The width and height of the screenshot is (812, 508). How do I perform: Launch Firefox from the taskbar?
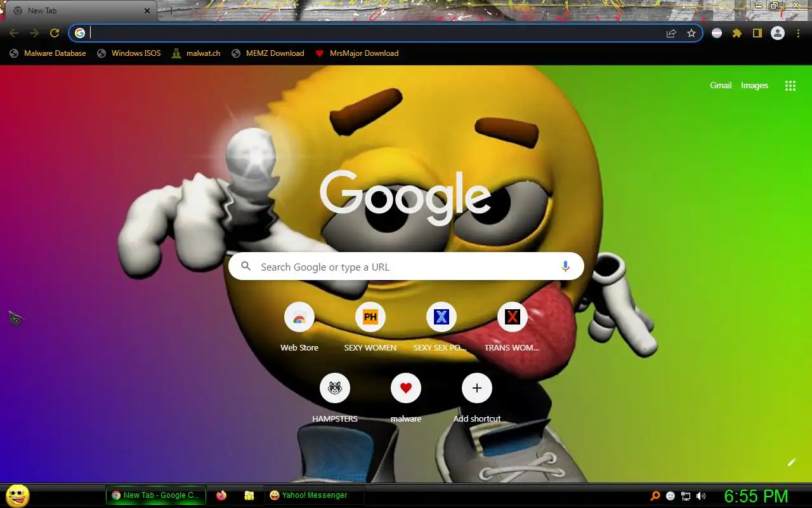221,495
